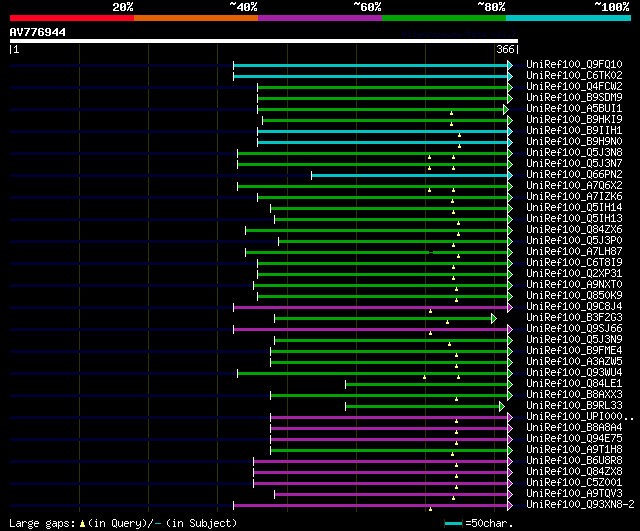Click the green arrowhead ending B3F2G3 bar
This screenshot has width=640, height=531.
pos(494,319)
